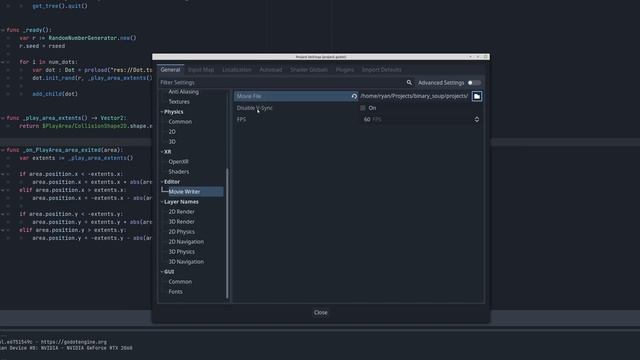Select 3D Render layer names
Screen dimensions: 640x360
181,222
